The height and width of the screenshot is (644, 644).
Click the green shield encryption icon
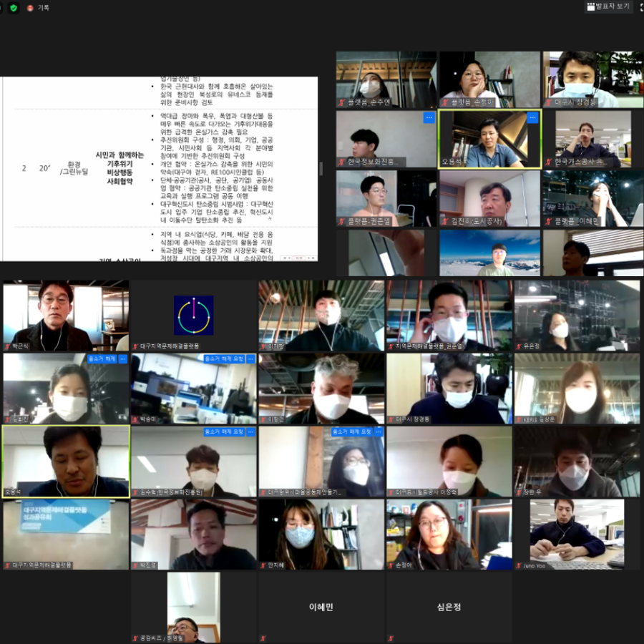[14, 8]
